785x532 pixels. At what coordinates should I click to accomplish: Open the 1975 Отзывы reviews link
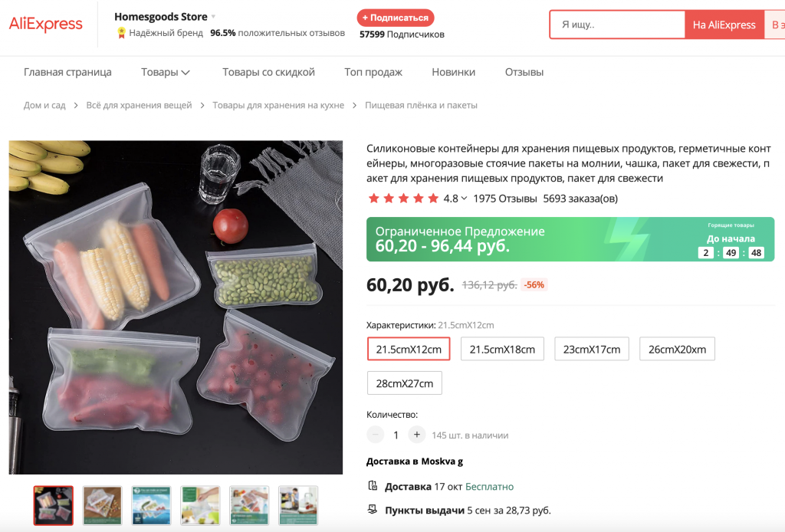504,199
